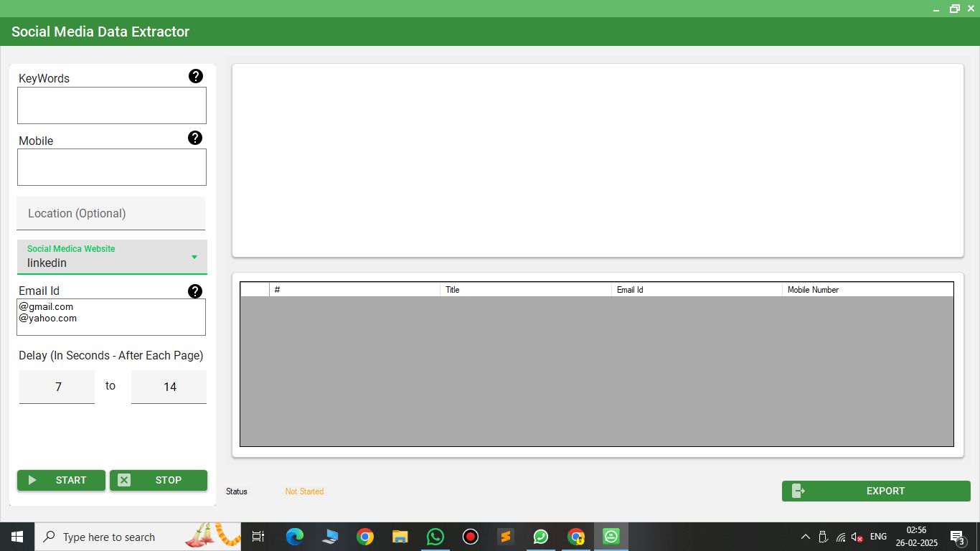Select the taskbar search box

coord(138,537)
